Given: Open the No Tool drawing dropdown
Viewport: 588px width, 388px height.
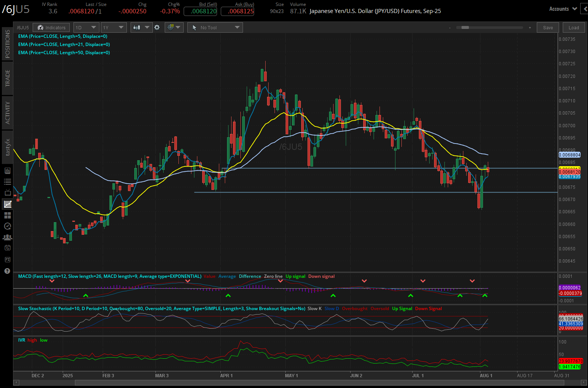Looking at the screenshot, I should pos(215,27).
